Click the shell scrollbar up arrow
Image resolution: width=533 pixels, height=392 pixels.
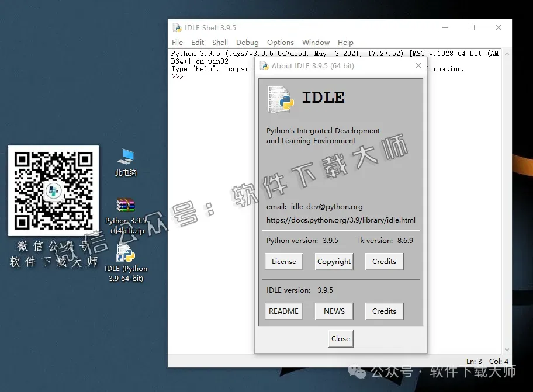[507, 54]
